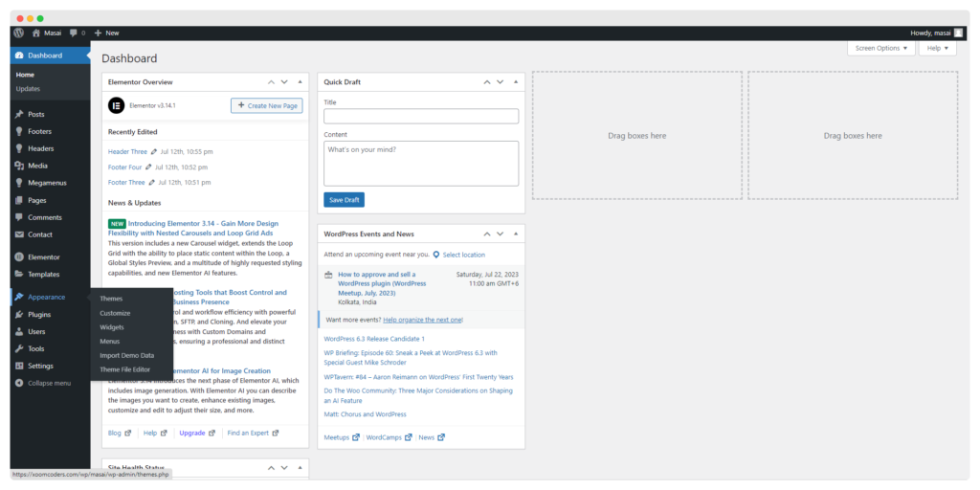The width and height of the screenshot is (980, 490).
Task: Click the location pin icon beside Select location
Action: pos(436,255)
